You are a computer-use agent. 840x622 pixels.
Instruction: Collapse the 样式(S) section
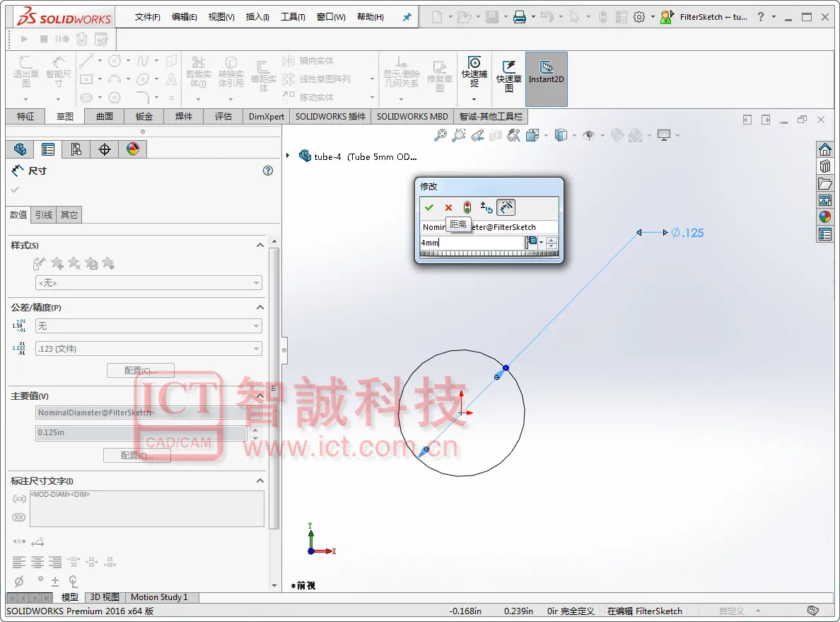(x=259, y=245)
